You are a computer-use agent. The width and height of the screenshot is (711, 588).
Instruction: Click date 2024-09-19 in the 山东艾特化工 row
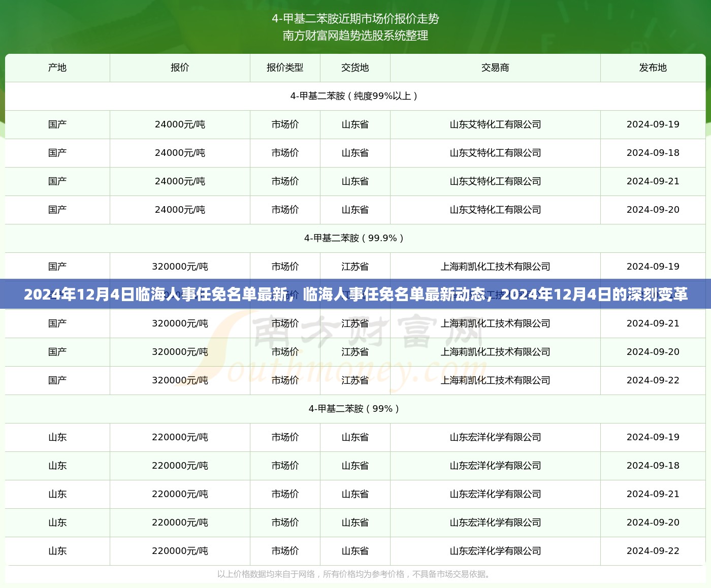(653, 124)
